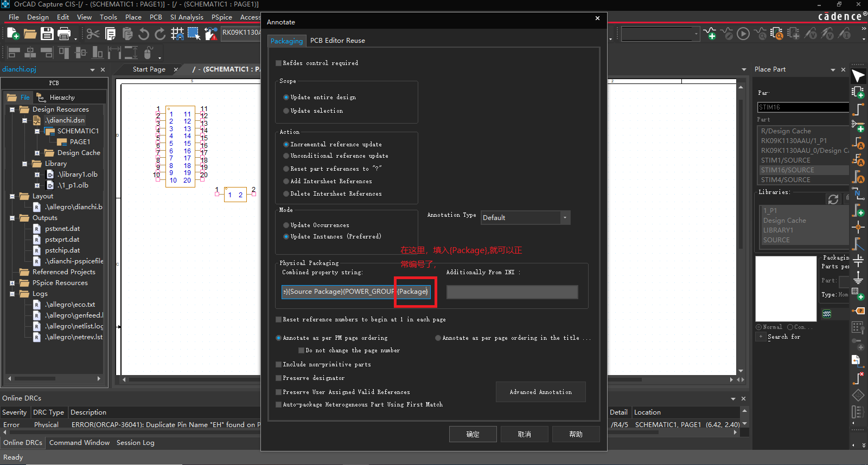
Task: Open the SI Analysis menu
Action: pos(187,17)
